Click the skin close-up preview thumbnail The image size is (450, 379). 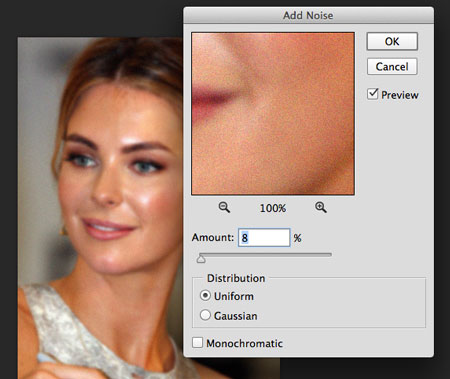point(273,114)
